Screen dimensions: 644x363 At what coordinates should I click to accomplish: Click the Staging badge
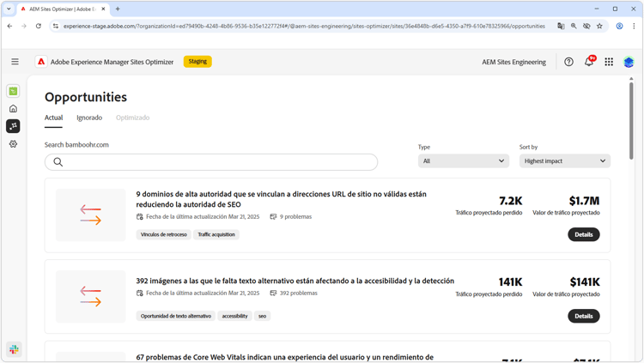pyautogui.click(x=197, y=62)
